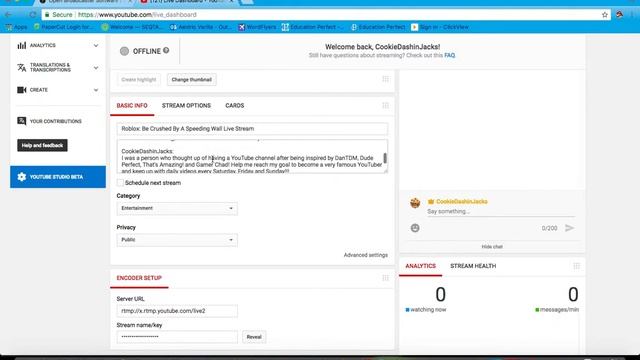Expand the Analytics sidebar section chevron
The height and width of the screenshot is (360, 640).
pos(96,45)
